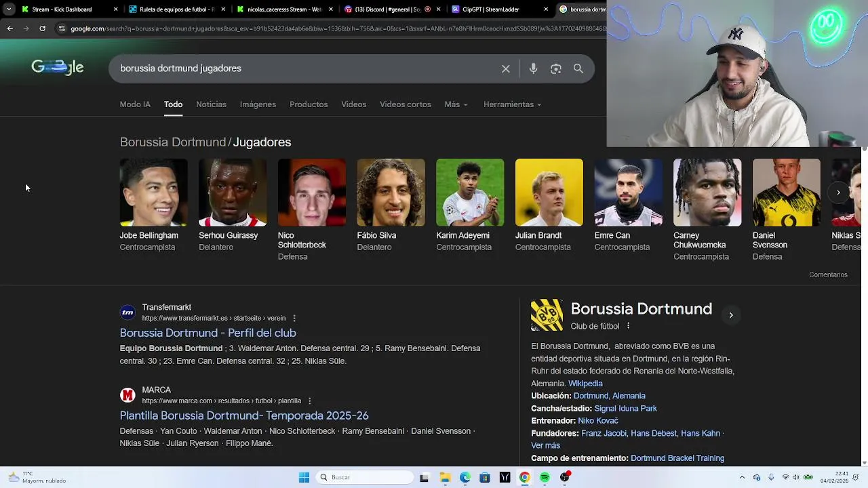This screenshot has width=868, height=488.
Task: Switch to Discord #general tab
Action: [383, 9]
